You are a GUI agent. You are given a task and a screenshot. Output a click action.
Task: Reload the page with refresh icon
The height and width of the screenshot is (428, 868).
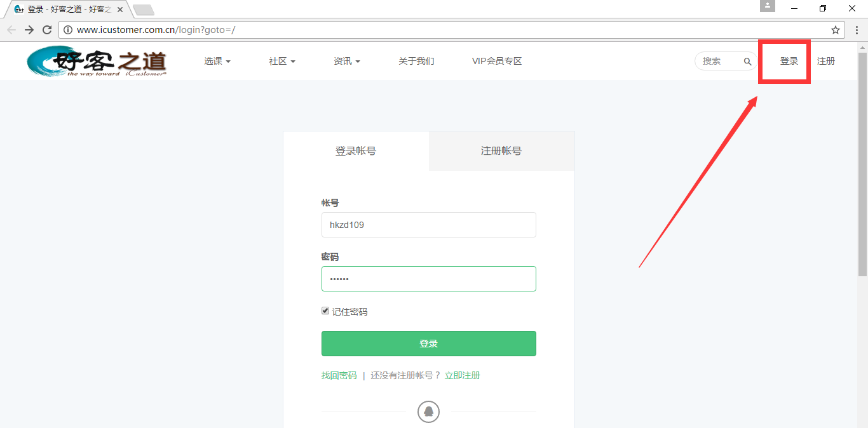[47, 30]
